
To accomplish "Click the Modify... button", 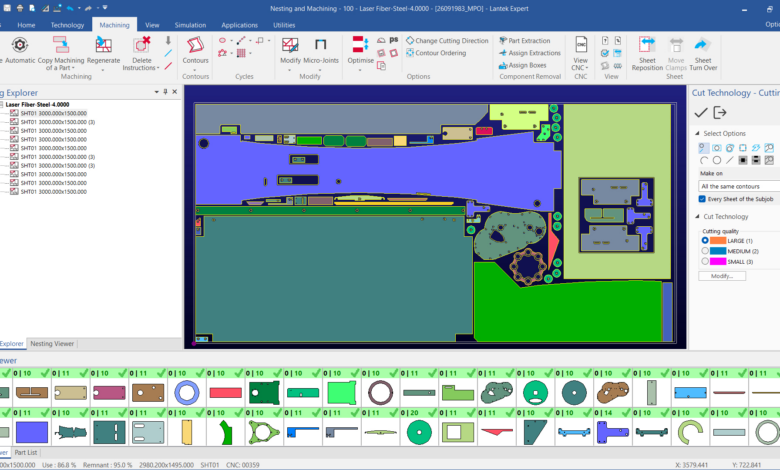I will point(722,276).
